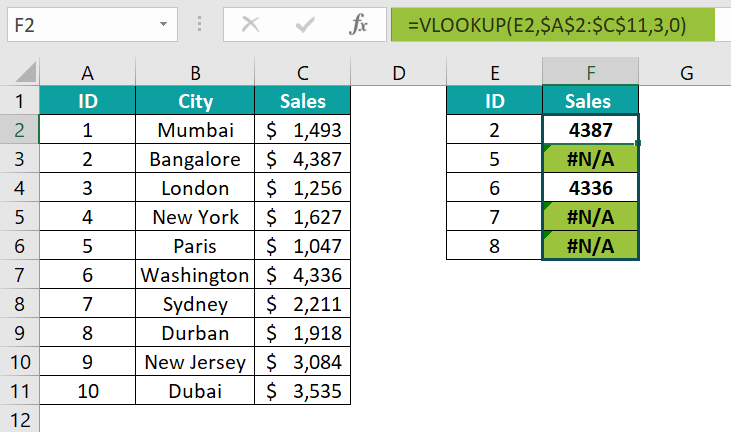Select lookup ID cell E5 with value 7
This screenshot has height=432, width=731.
495,216
